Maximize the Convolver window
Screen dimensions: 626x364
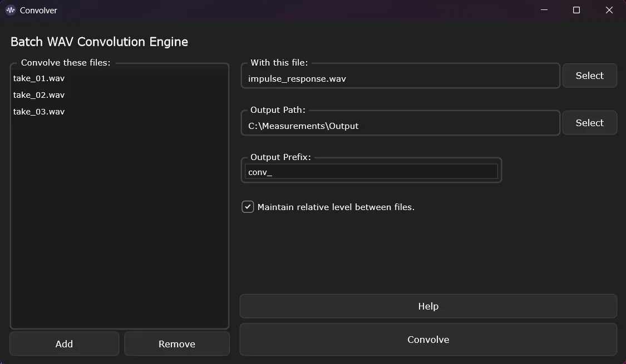click(x=576, y=11)
